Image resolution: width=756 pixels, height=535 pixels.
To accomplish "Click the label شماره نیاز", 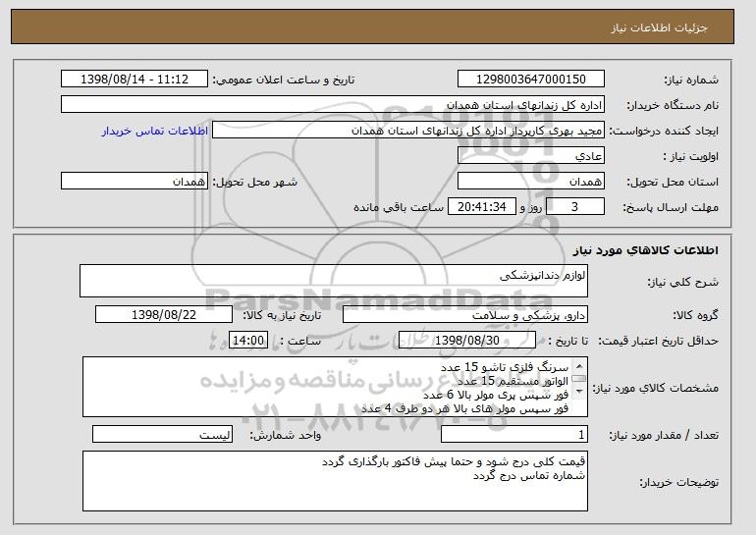I will (x=691, y=80).
